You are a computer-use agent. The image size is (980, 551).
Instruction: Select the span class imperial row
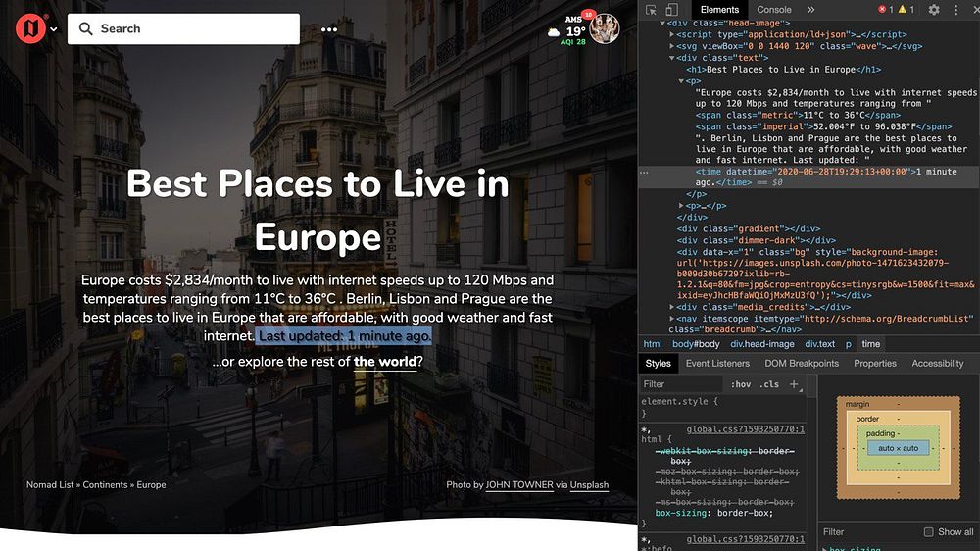pyautogui.click(x=824, y=126)
